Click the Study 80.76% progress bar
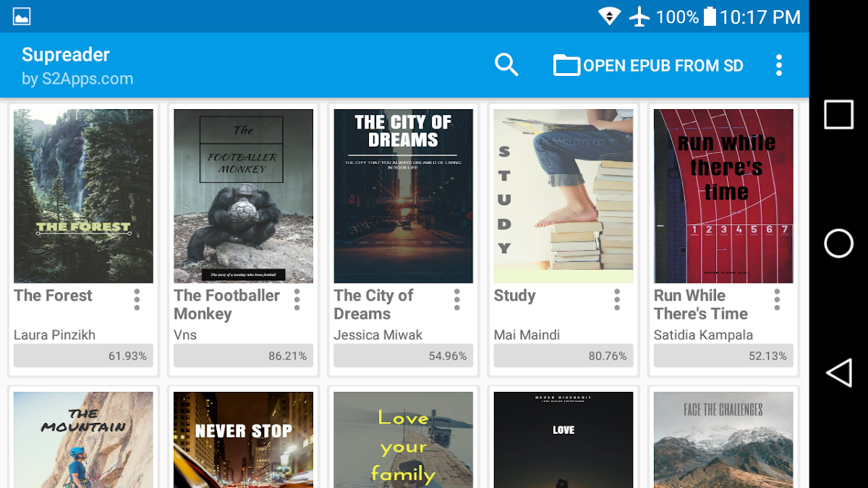Screen dimensions: 868x488 pyautogui.click(x=563, y=356)
